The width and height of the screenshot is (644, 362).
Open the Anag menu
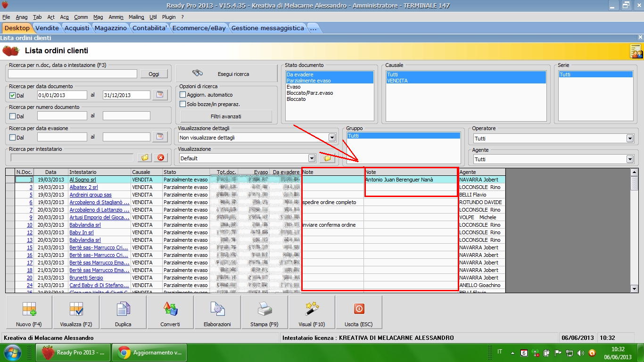22,17
